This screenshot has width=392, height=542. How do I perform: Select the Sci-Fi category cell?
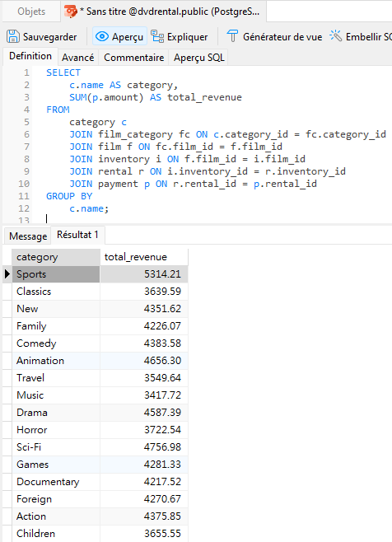tap(56, 447)
